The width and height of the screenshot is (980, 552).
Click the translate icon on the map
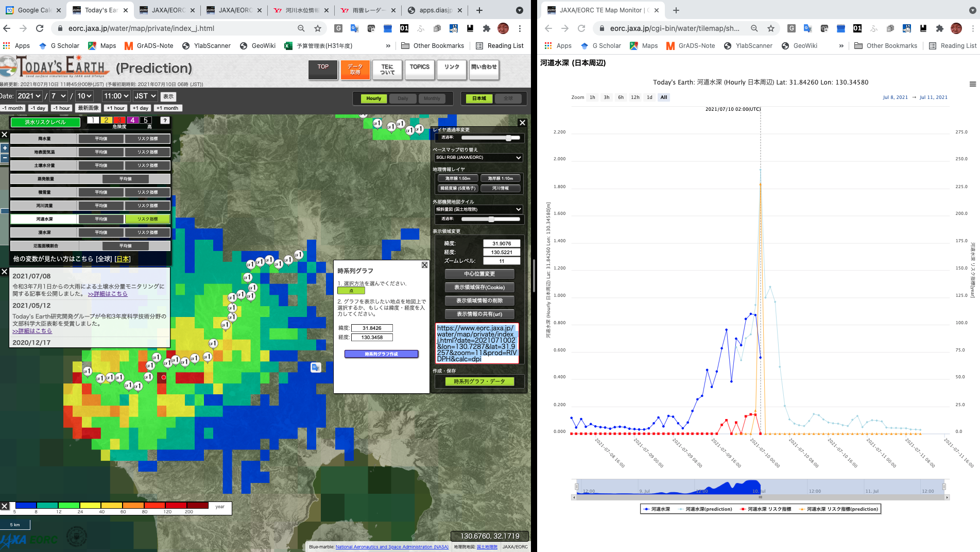(x=316, y=367)
